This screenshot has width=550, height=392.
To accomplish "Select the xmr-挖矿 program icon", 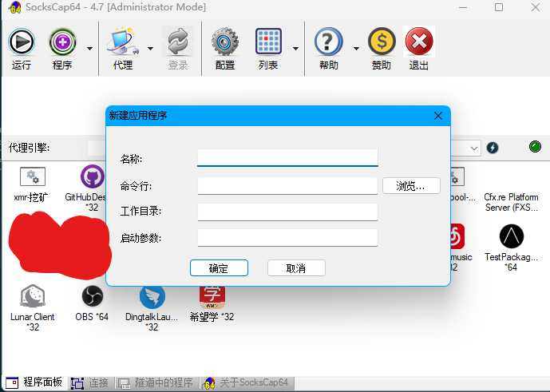I will [33, 176].
